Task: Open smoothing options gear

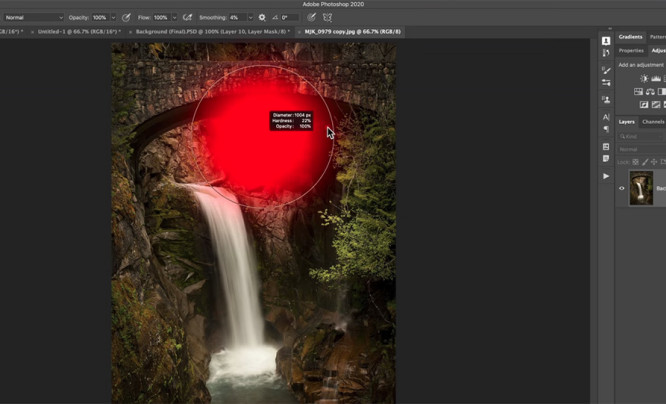Action: click(262, 17)
